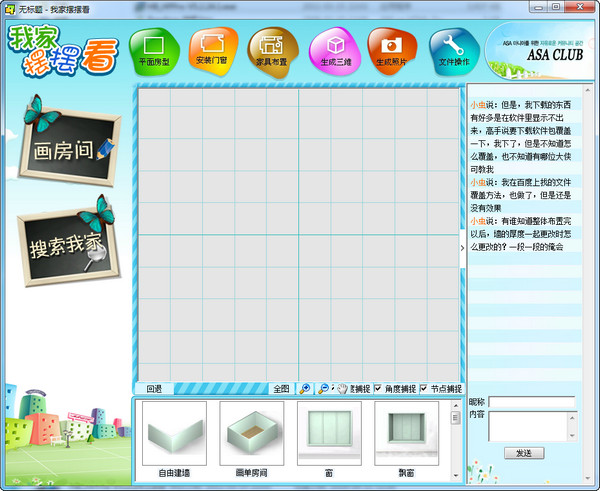
Task: Open the 文件操作 file operations wrench icon
Action: coord(453,47)
